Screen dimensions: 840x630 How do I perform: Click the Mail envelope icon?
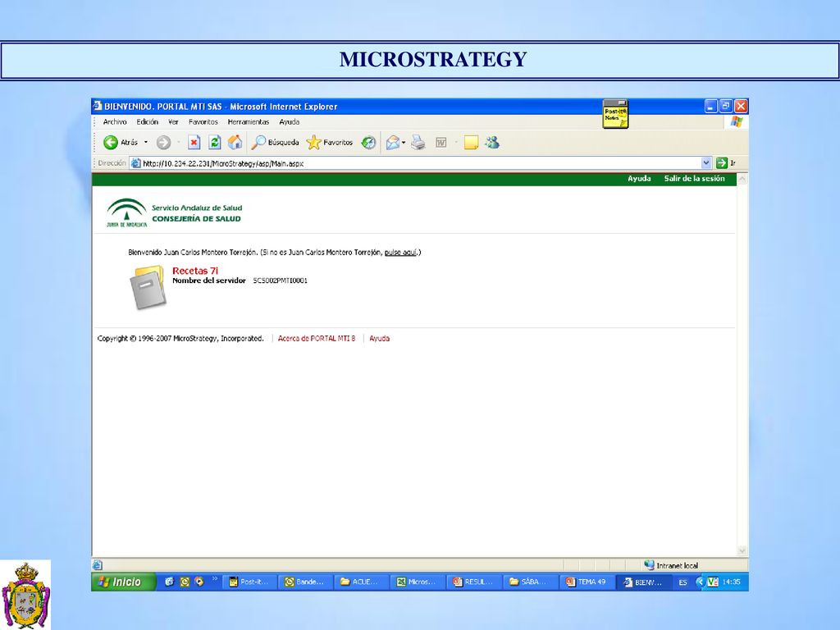[393, 143]
